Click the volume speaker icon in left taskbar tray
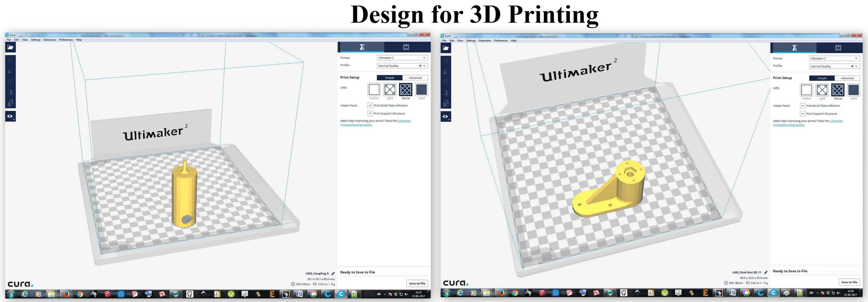The height and width of the screenshot is (302, 868). pos(406,294)
